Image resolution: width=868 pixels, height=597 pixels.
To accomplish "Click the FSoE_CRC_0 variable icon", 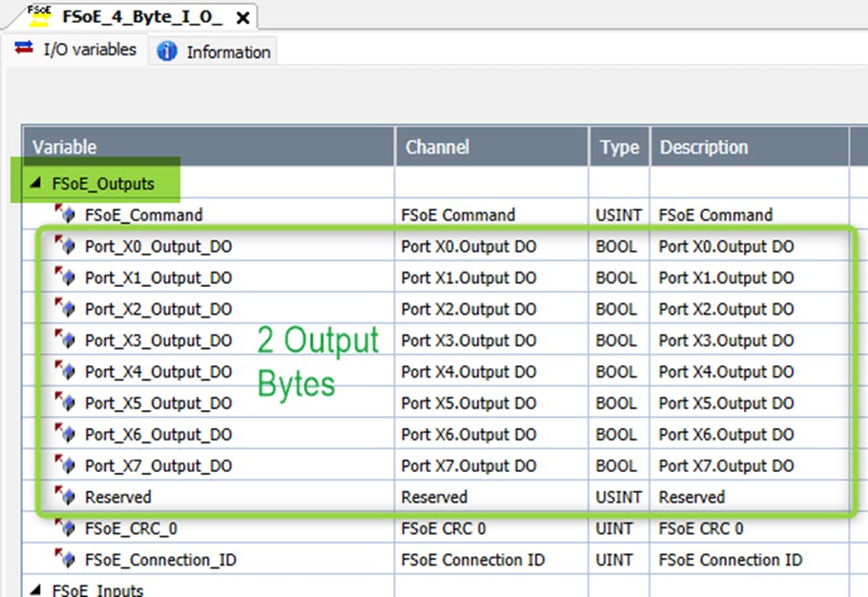I will (64, 527).
